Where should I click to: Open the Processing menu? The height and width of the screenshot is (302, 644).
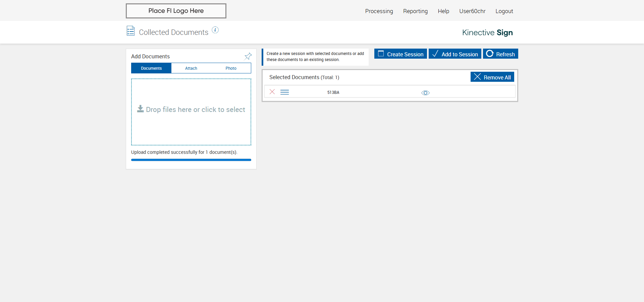pyautogui.click(x=379, y=11)
